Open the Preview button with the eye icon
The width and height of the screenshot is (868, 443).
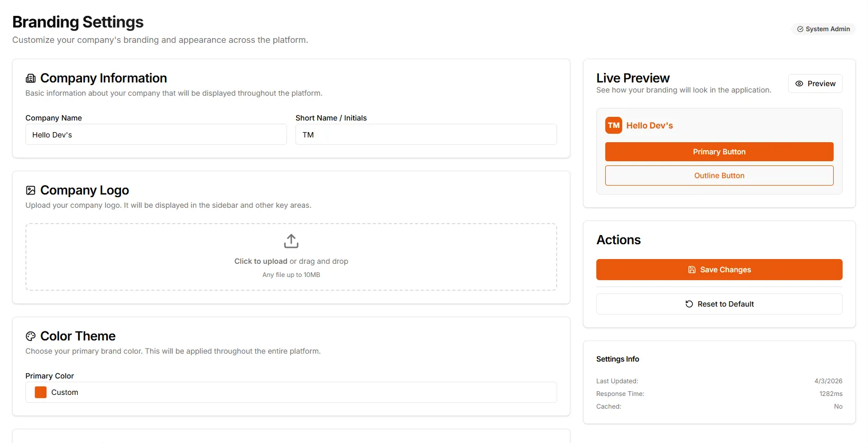tap(815, 84)
